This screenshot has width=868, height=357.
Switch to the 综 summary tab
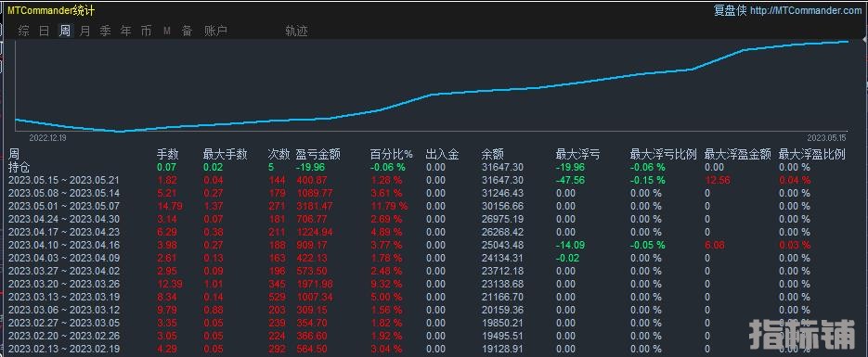point(24,31)
